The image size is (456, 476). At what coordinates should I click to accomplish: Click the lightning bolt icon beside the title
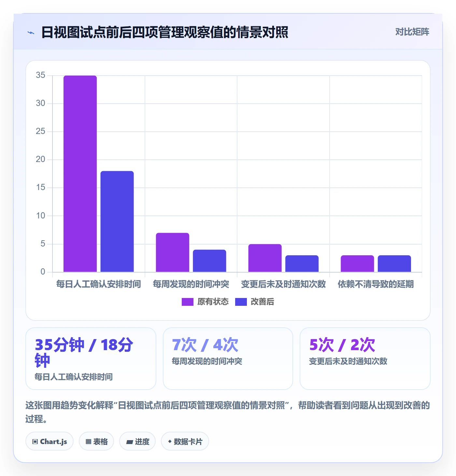pyautogui.click(x=31, y=33)
